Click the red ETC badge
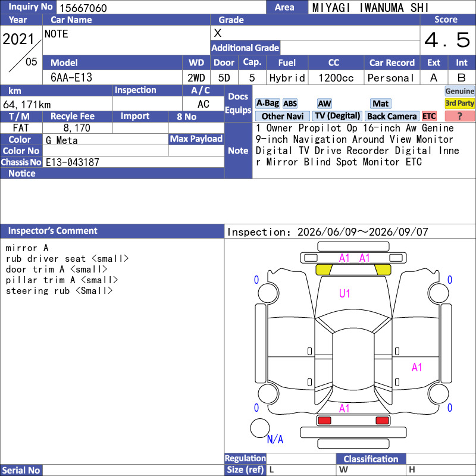Image resolution: width=476 pixels, height=476 pixels. [x=429, y=116]
